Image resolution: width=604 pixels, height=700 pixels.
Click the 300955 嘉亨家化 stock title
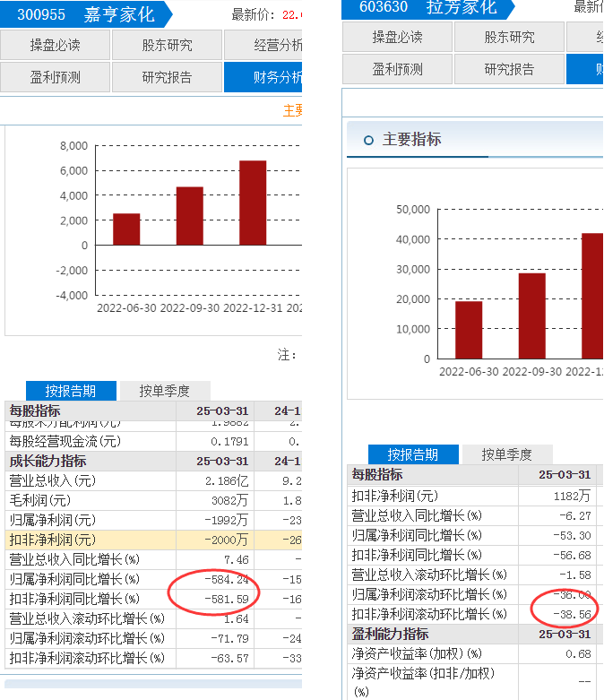[86, 14]
